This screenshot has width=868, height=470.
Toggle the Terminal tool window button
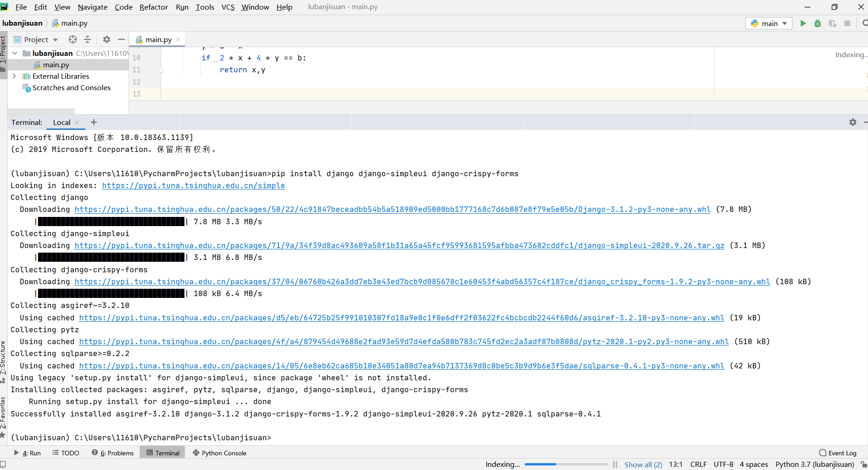[163, 453]
